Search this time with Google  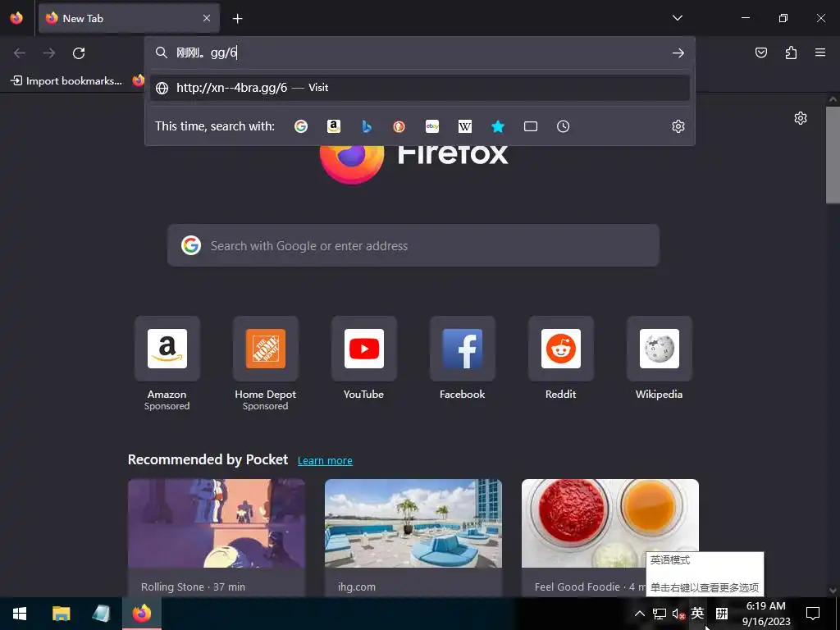coord(301,126)
